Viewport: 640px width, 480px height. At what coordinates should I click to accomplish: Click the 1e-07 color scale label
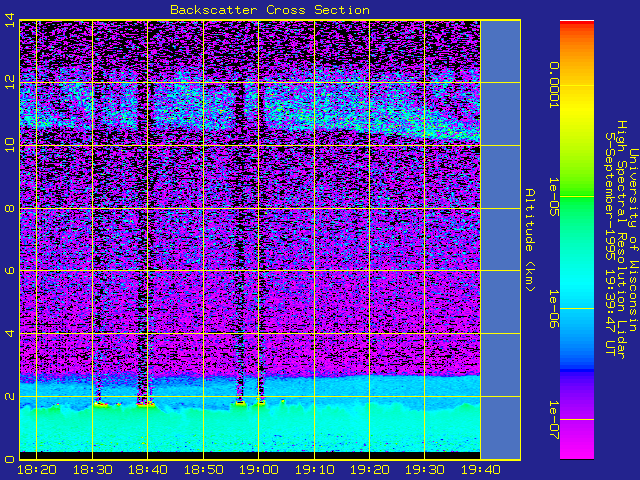point(553,420)
